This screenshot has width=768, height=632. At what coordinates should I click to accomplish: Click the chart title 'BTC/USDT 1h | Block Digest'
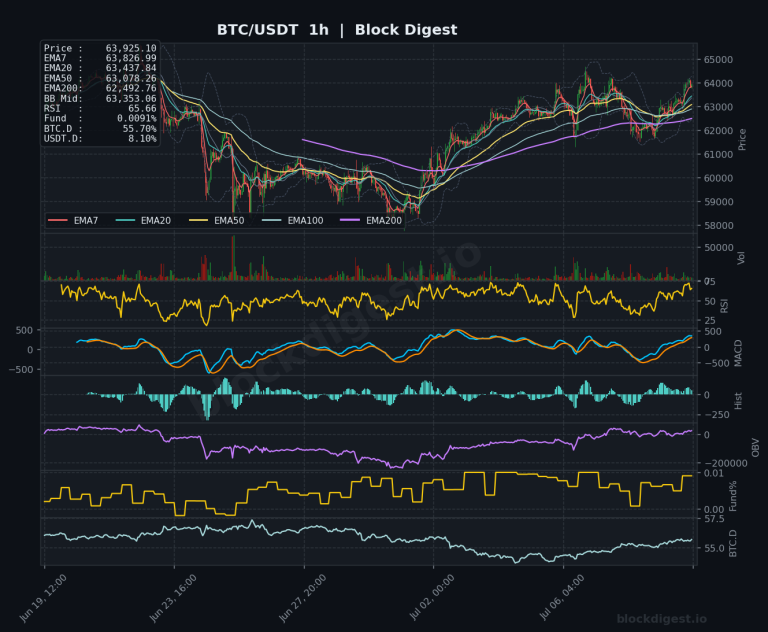(x=337, y=30)
